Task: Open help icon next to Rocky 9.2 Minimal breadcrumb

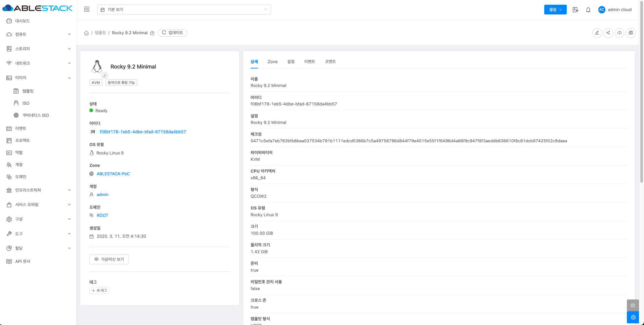Action: click(152, 33)
